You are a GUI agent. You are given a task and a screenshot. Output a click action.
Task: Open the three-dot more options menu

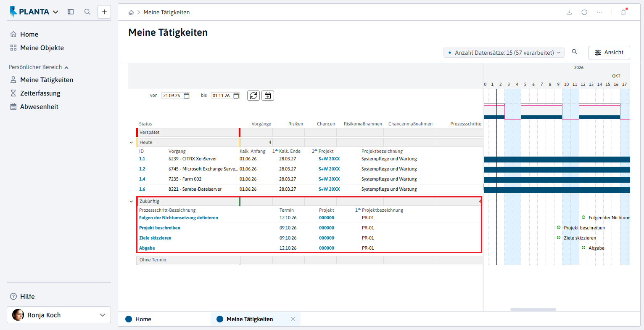coord(599,12)
